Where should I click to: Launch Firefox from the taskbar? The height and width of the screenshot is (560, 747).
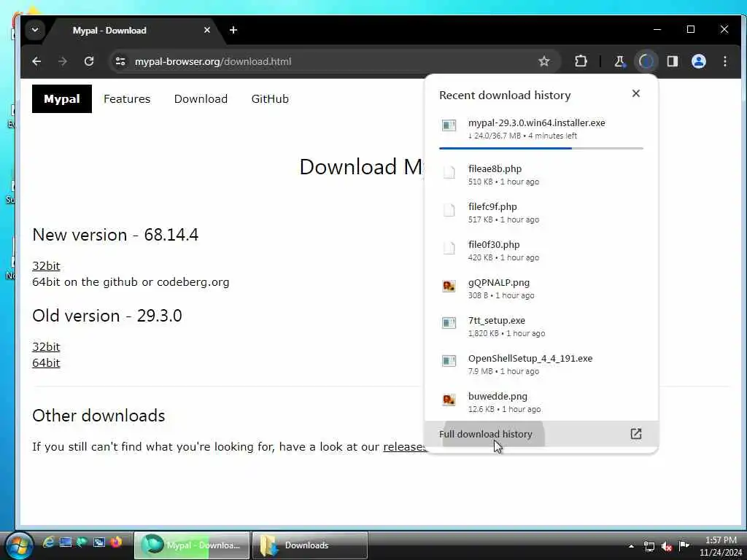pyautogui.click(x=116, y=542)
